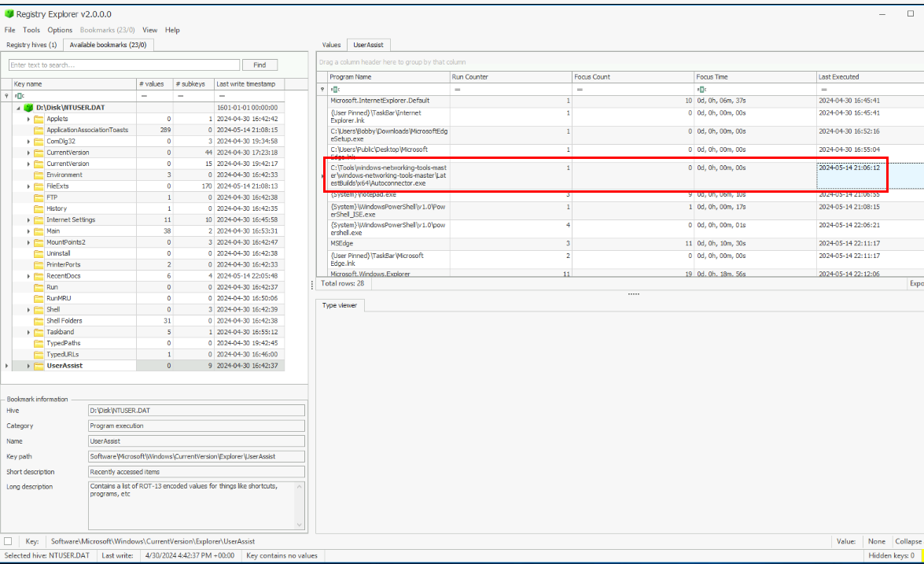Click the Program Name column filter icon
This screenshot has height=564, width=924.
pos(334,90)
